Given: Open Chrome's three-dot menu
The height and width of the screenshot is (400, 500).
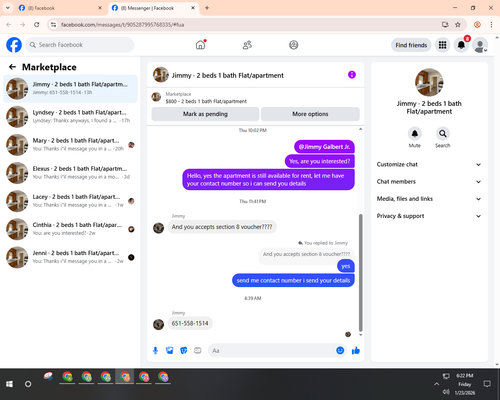Looking at the screenshot, I should (491, 25).
